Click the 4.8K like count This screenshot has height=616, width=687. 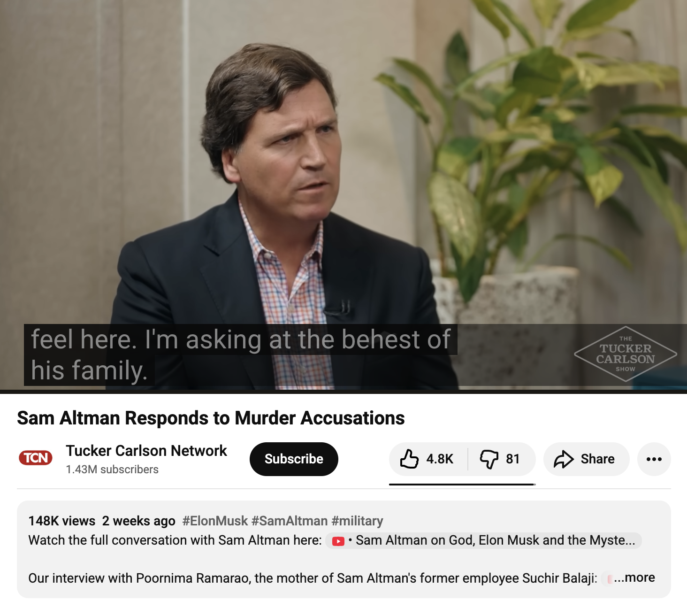[x=440, y=459]
